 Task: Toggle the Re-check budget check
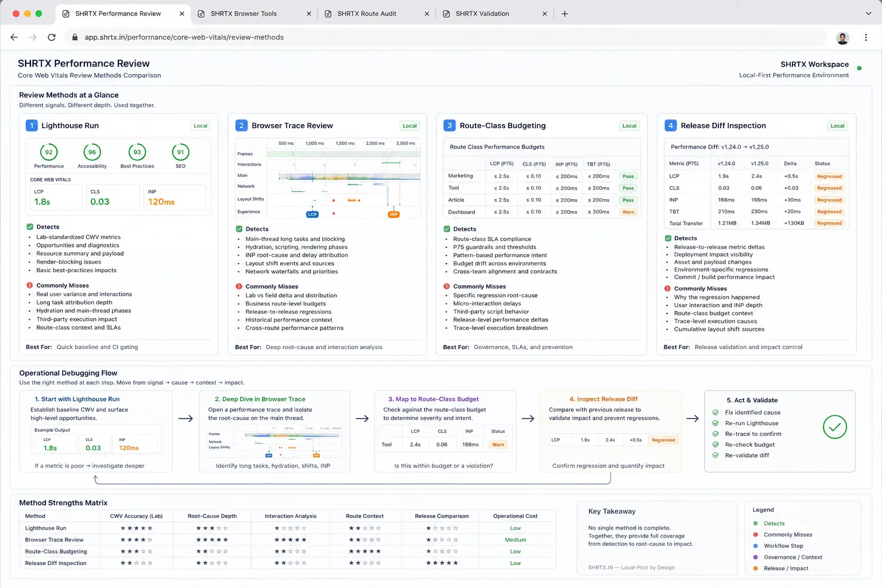point(715,444)
